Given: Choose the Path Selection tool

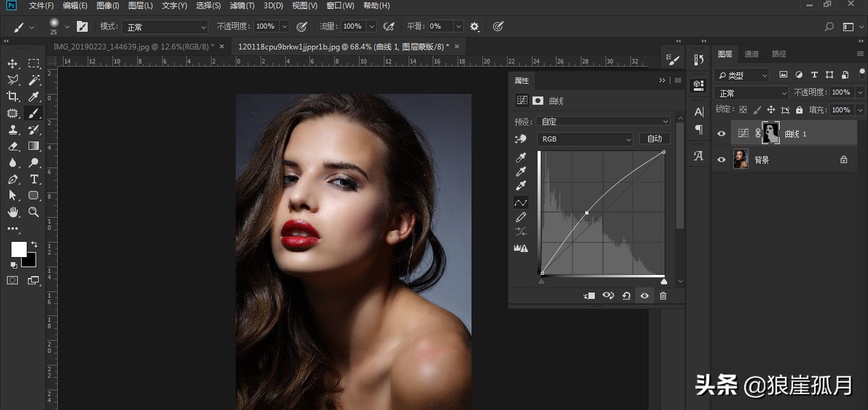Looking at the screenshot, I should (x=13, y=195).
